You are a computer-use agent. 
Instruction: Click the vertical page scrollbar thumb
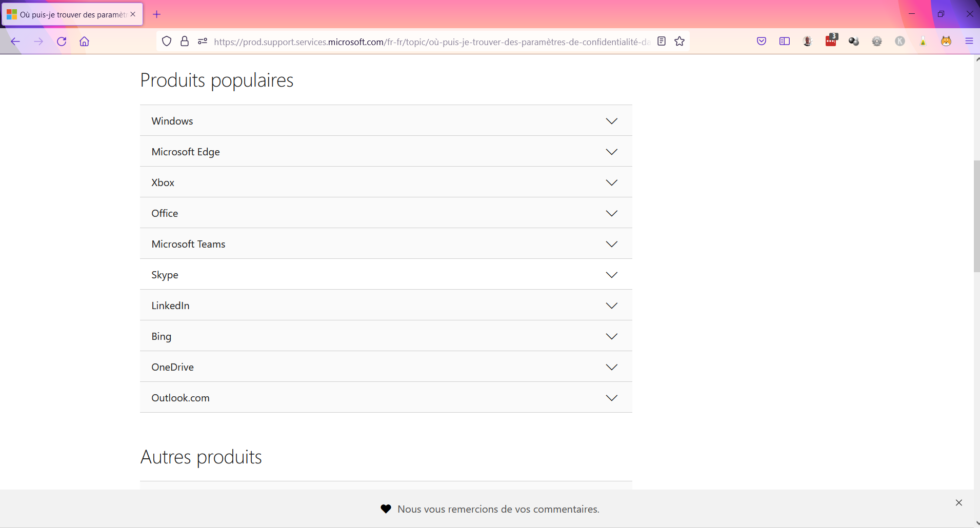[976, 216]
